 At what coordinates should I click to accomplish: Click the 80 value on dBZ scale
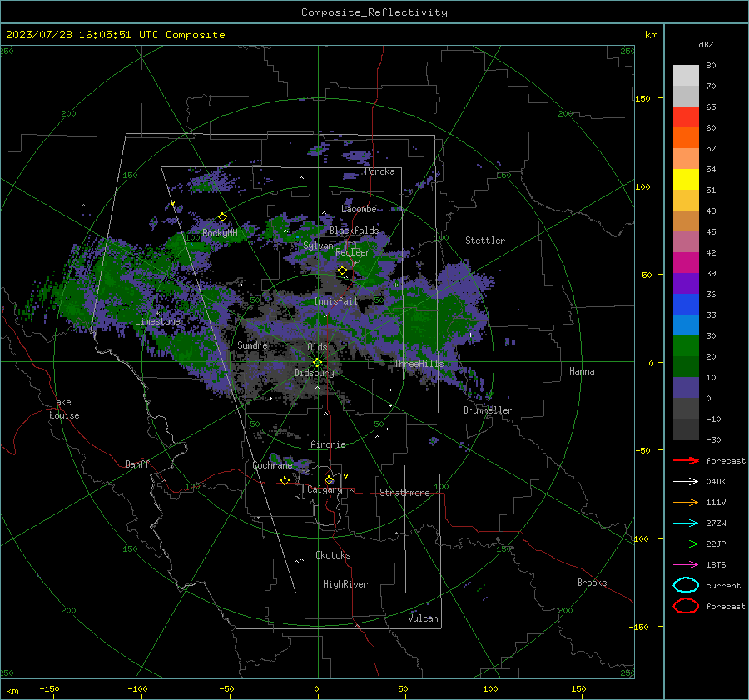[x=711, y=66]
